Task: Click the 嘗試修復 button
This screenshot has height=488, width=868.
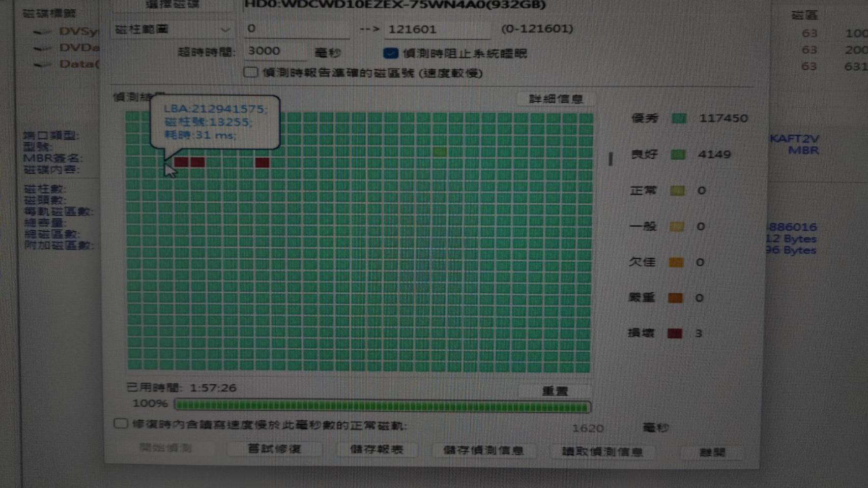Action: (274, 449)
